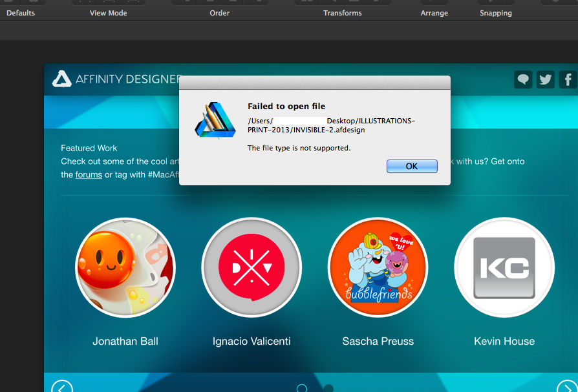
Task: Open Sascha Preuss's bubblefriends thumbnail
Action: click(378, 267)
